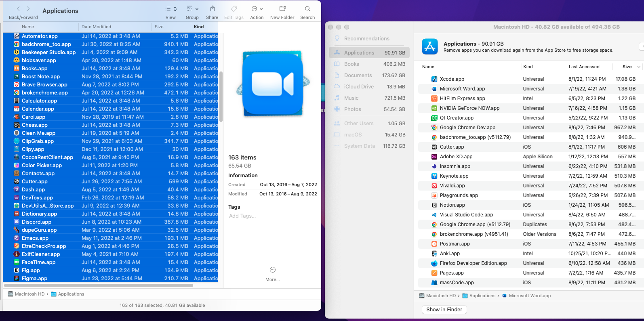Screen dimensions: 644x321
Task: Create a New Folder from Finder toolbar
Action: click(282, 8)
